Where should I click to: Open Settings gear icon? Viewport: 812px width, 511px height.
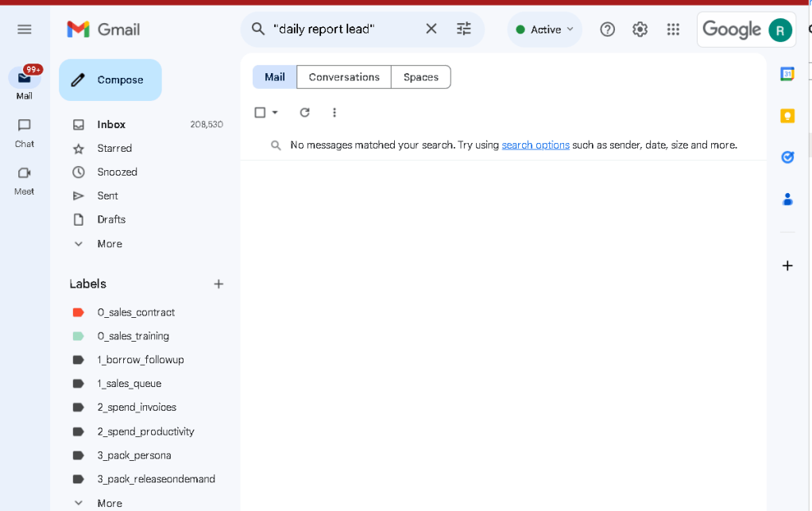tap(640, 29)
